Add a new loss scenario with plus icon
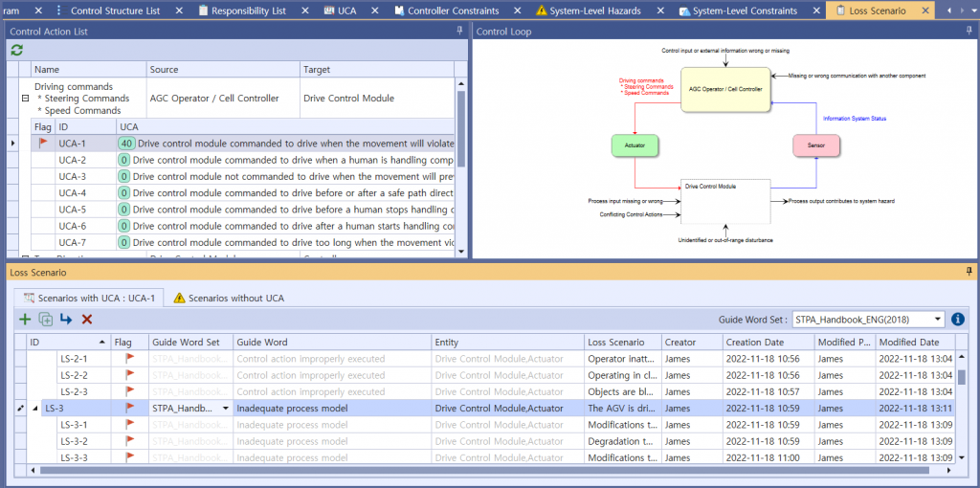 pyautogui.click(x=25, y=319)
